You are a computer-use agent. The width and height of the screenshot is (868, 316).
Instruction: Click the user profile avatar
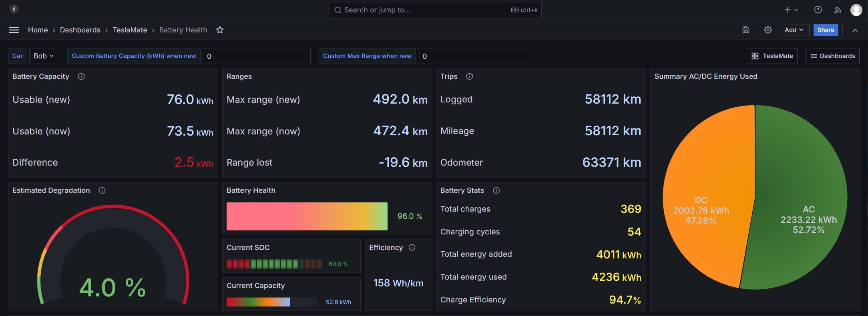(x=856, y=10)
